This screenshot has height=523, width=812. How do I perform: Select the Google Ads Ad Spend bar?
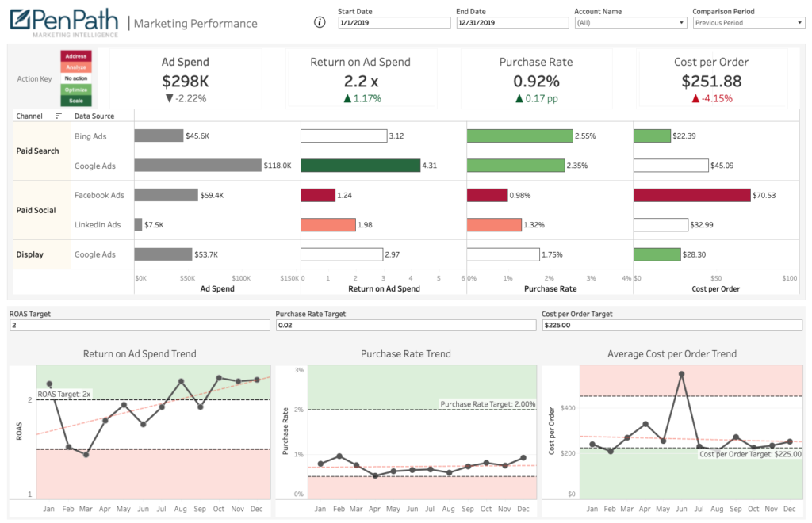tap(198, 165)
